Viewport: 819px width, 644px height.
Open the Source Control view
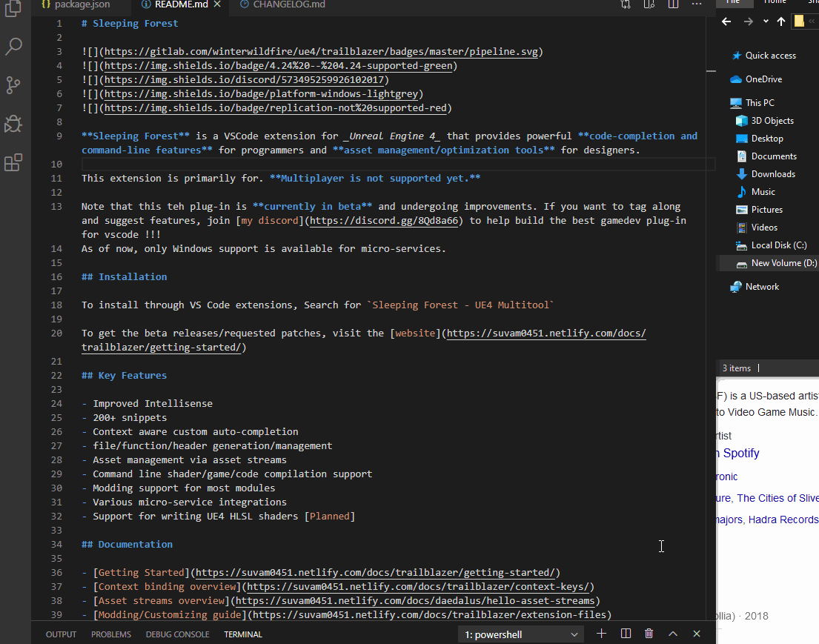tap(13, 85)
